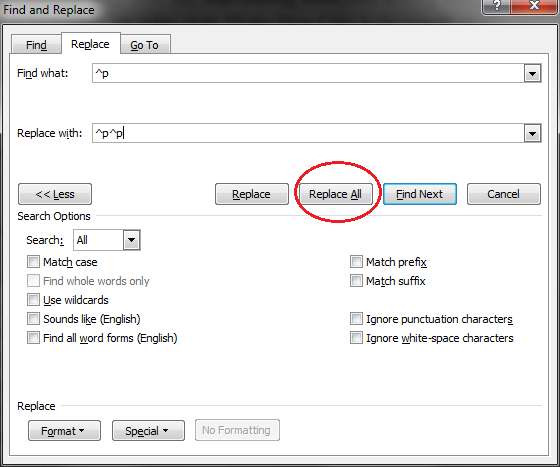
Task: Open the Format dropdown button
Action: click(64, 431)
